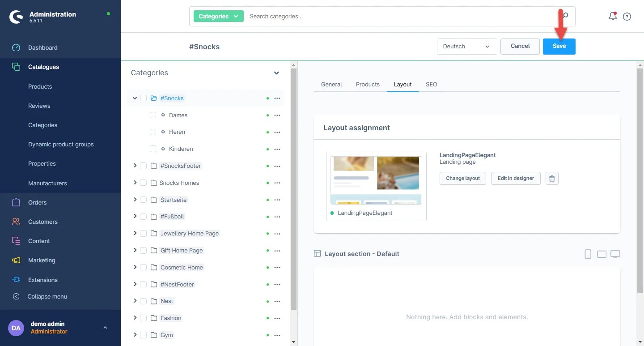Open the Dashboard from sidebar icon
The height and width of the screenshot is (346, 644).
click(16, 47)
